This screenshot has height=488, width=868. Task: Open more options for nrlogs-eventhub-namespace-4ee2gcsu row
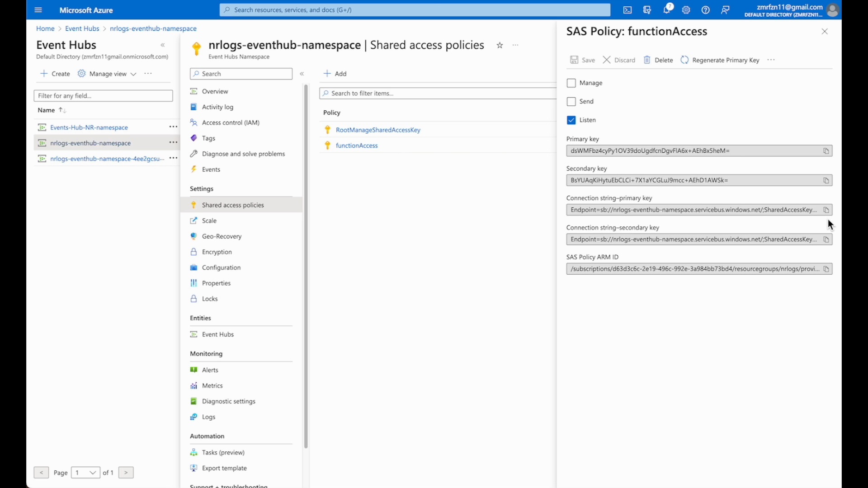click(x=173, y=158)
